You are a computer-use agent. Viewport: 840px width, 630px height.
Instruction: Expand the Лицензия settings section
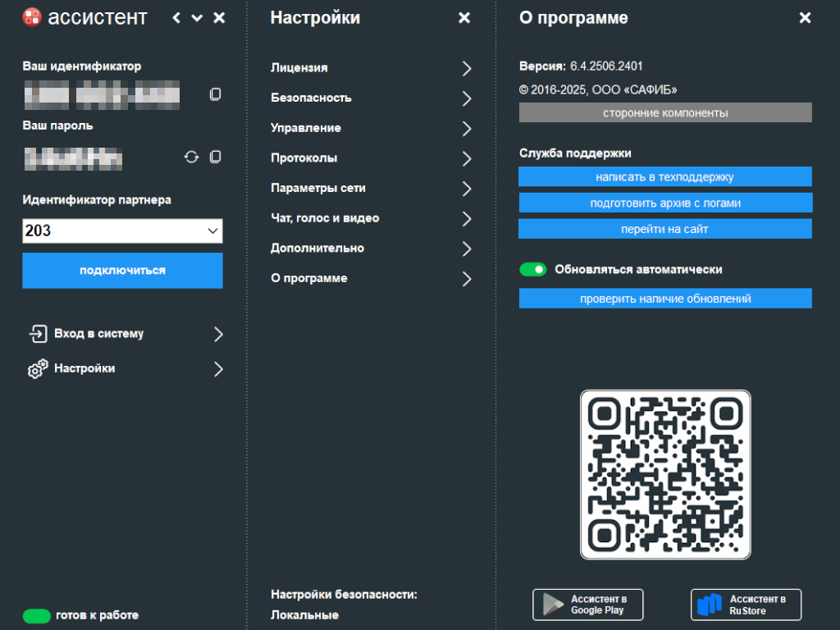click(371, 68)
